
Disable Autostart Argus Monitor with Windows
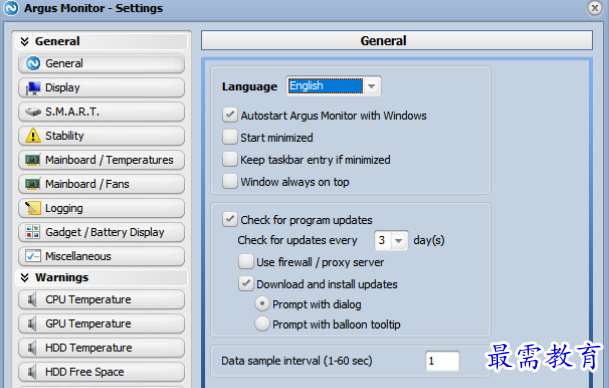pyautogui.click(x=230, y=115)
